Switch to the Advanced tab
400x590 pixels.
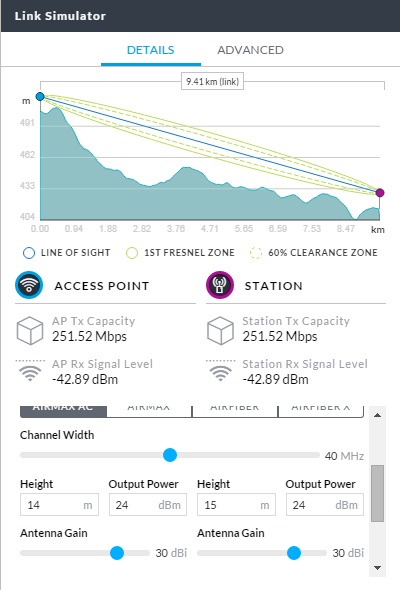pos(251,50)
